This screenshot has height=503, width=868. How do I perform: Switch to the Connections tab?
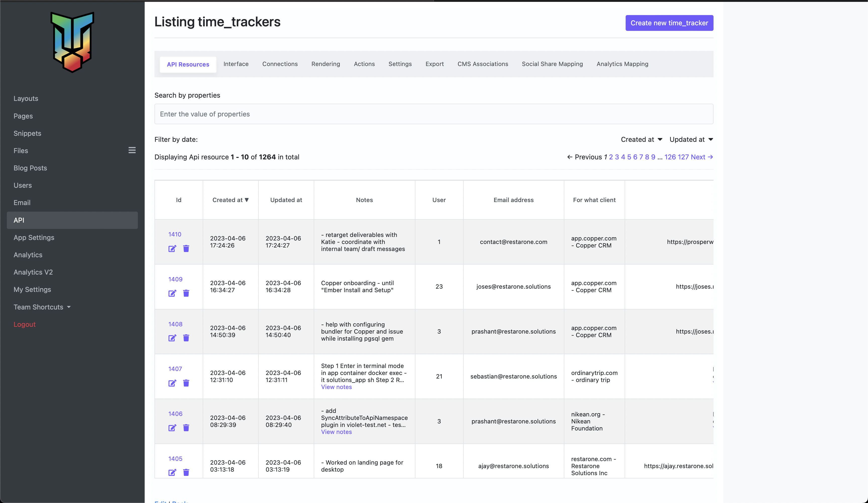280,64
